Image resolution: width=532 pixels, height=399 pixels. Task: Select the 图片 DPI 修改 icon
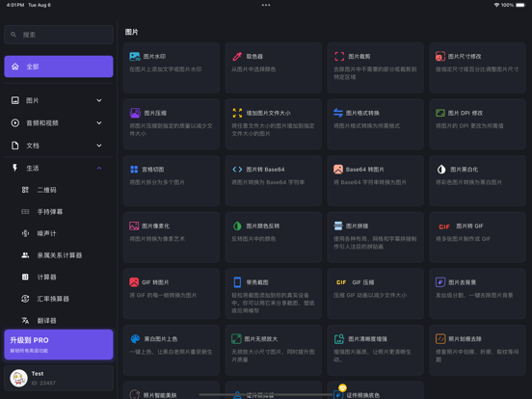click(440, 113)
